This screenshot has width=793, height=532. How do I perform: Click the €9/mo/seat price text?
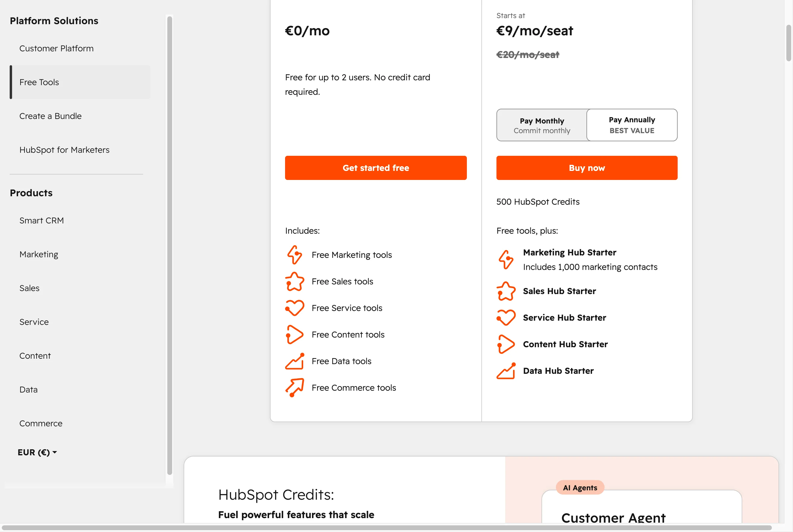(535, 31)
